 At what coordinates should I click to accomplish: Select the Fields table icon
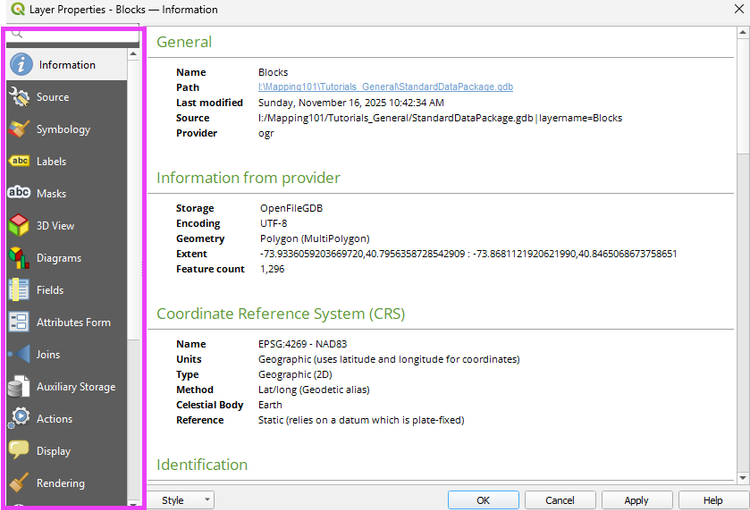[x=19, y=290]
